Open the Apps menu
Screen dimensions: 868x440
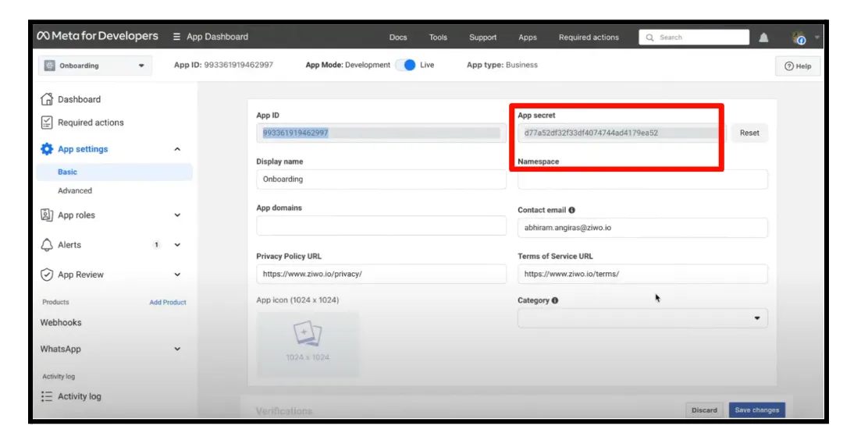pyautogui.click(x=528, y=37)
